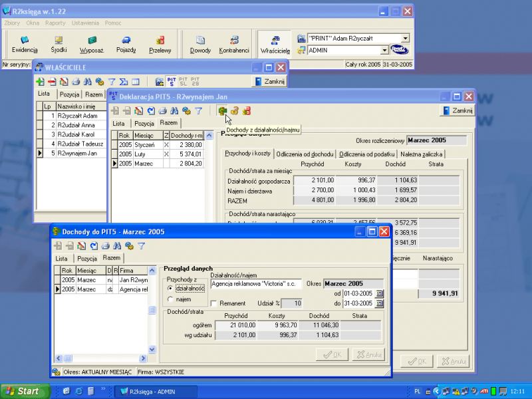Open the Kontrahenci module

[234, 44]
